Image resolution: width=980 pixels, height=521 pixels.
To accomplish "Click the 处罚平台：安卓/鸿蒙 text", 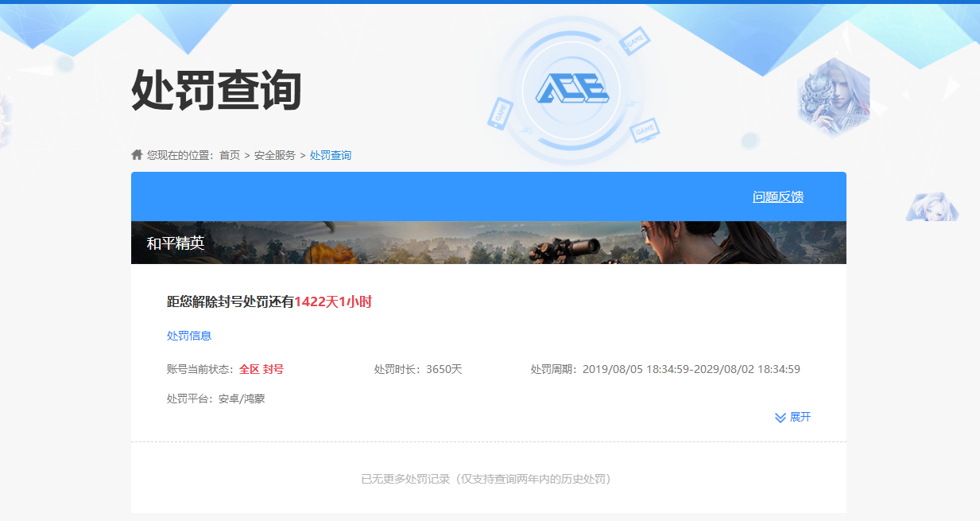I will [x=216, y=399].
